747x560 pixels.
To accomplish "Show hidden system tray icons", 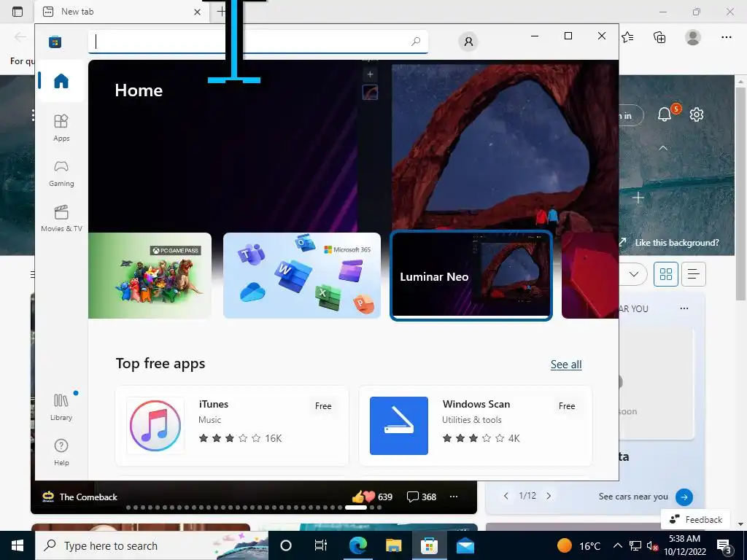I will tap(617, 545).
